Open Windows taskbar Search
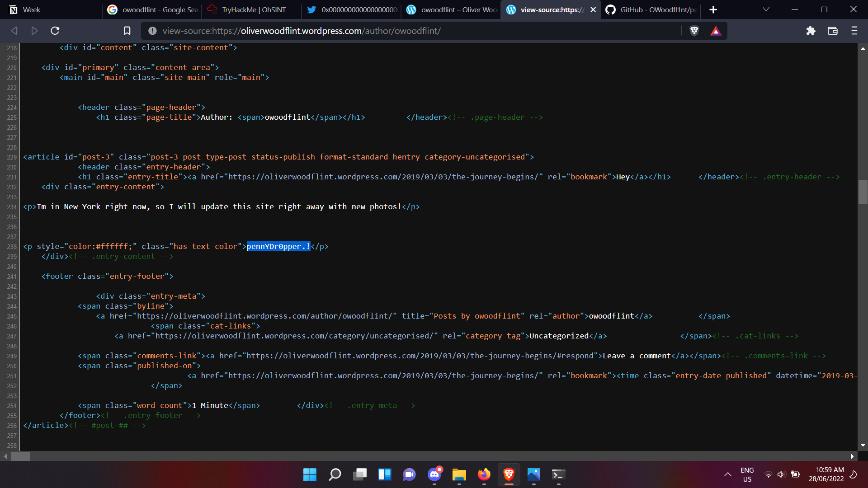 click(335, 474)
